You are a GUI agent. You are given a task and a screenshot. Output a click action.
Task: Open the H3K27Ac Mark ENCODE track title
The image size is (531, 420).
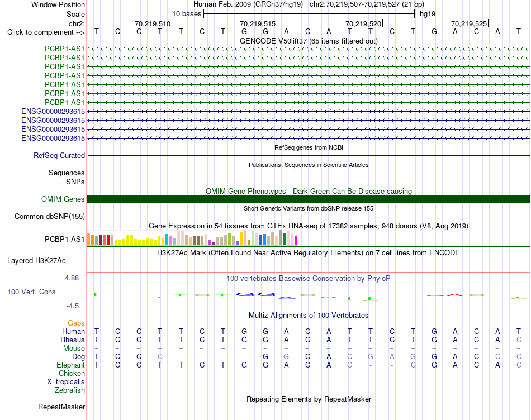point(309,253)
